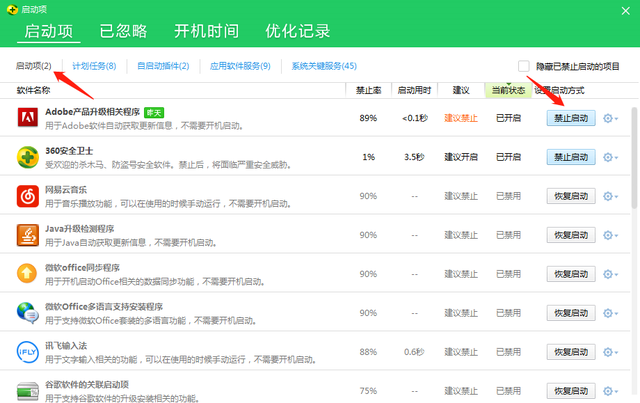Sort by the 建议 column header
This screenshot has width=640, height=403.
(461, 90)
